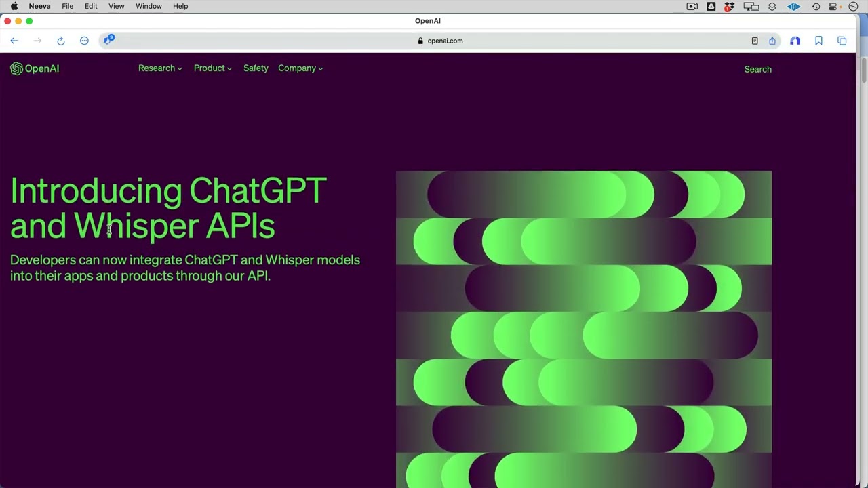Click the round clock icon in menu bar
The image size is (868, 488).
pos(854,6)
